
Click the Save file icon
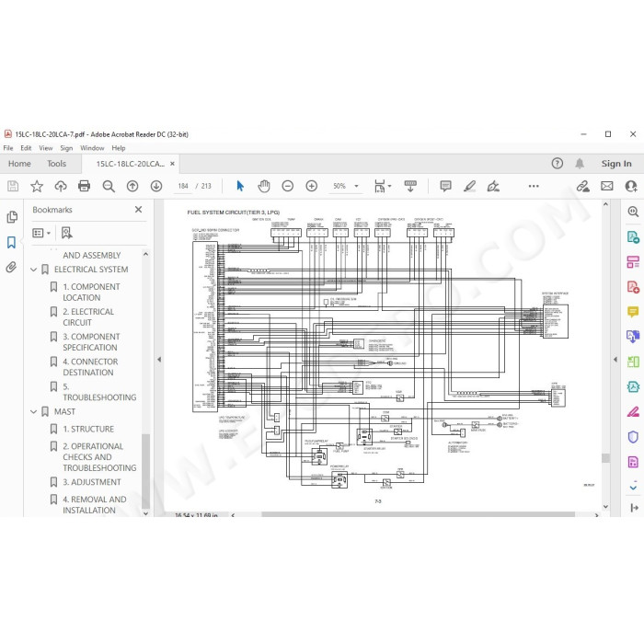pyautogui.click(x=13, y=186)
